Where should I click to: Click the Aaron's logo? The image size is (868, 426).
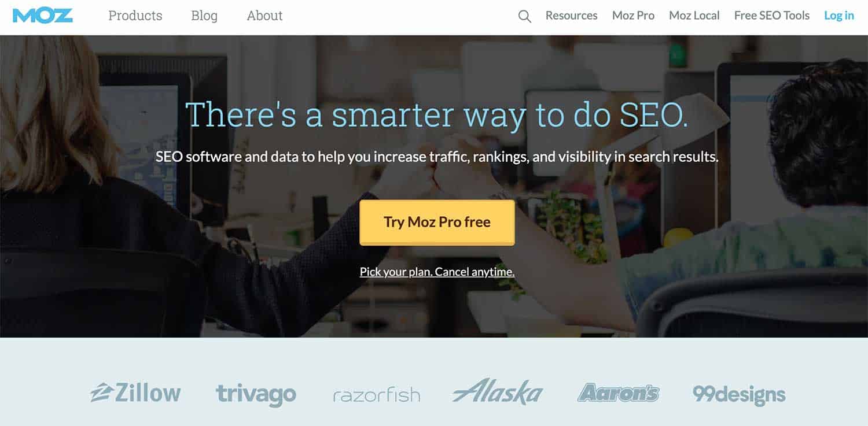coord(618,392)
